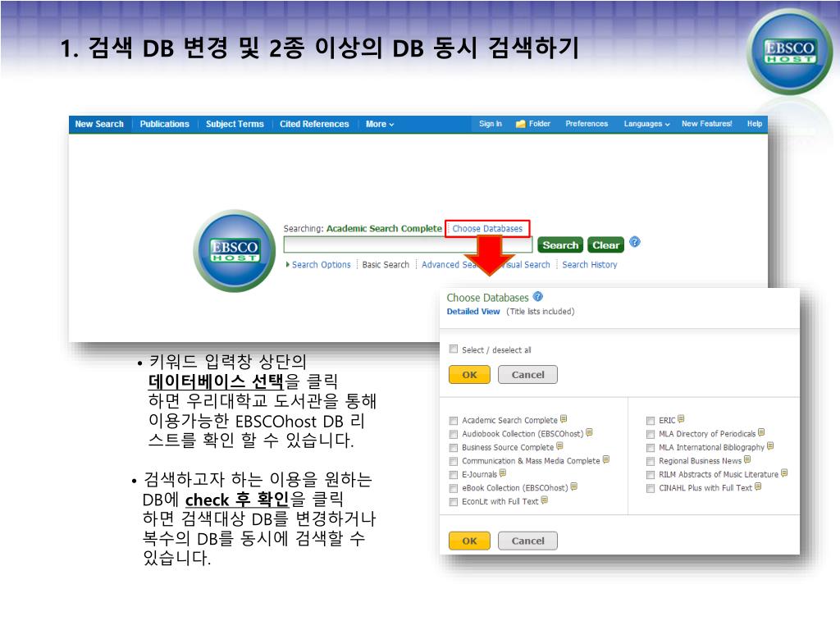This screenshot has height=630, width=840.
Task: Click the EBSCOhost logo beside search box
Action: [x=235, y=251]
